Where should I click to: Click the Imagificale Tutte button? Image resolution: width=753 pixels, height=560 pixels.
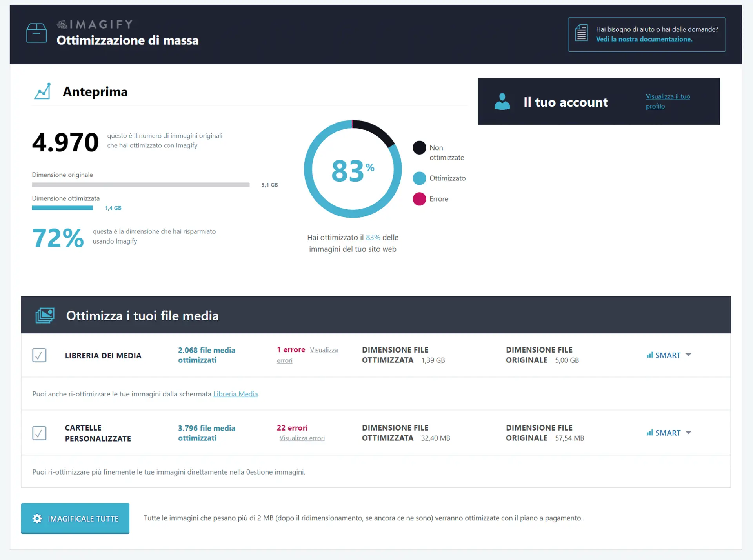(75, 518)
